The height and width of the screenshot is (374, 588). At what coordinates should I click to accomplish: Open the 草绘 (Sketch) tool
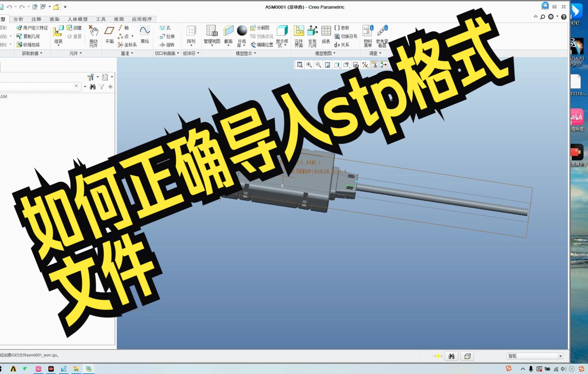point(145,35)
